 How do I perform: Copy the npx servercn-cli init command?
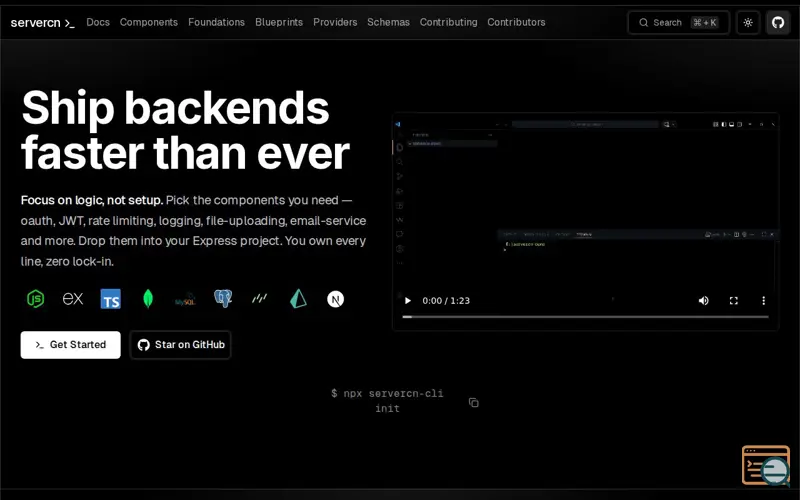tap(473, 403)
